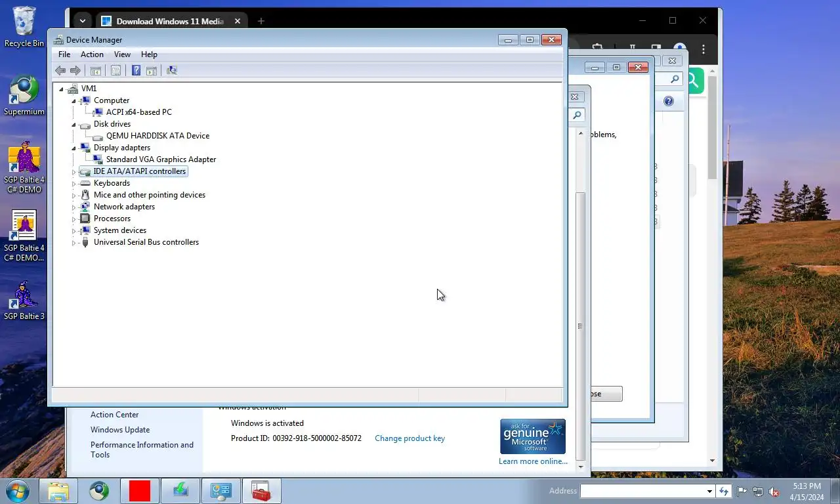
Task: Open the Action menu in Device Manager
Action: point(92,54)
